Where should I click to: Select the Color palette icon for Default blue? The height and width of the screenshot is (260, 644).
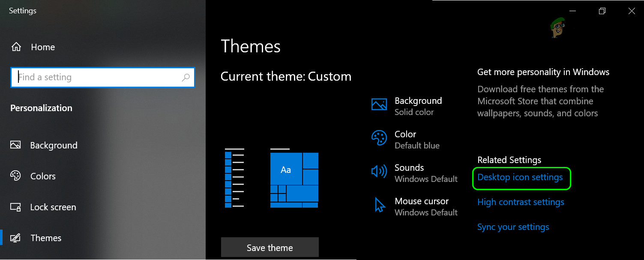pos(379,139)
